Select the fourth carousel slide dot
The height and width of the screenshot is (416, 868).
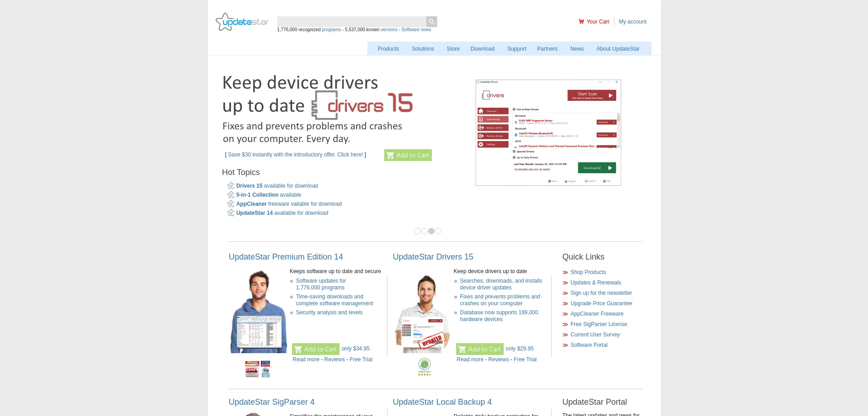coord(438,231)
